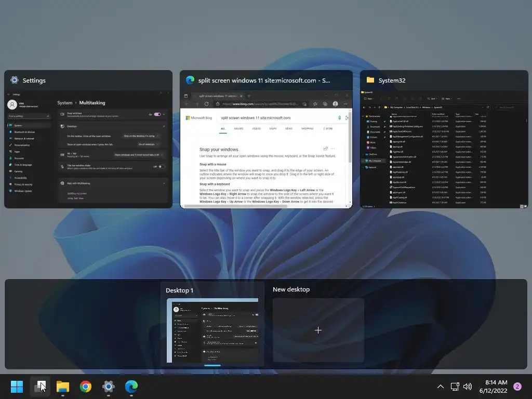Open a new tab with Edge's plus button
The height and width of the screenshot is (399, 532).
coord(249,96)
